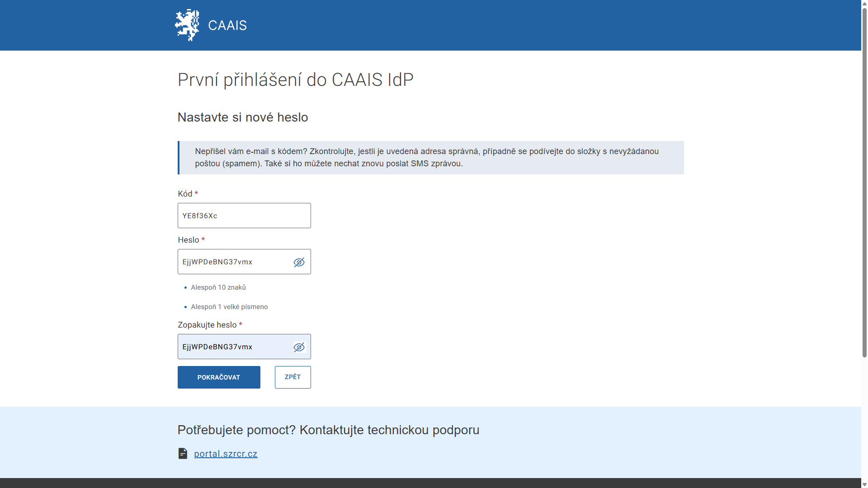Click the CAAIS lion logo
The height and width of the screenshot is (488, 868).
tap(187, 25)
